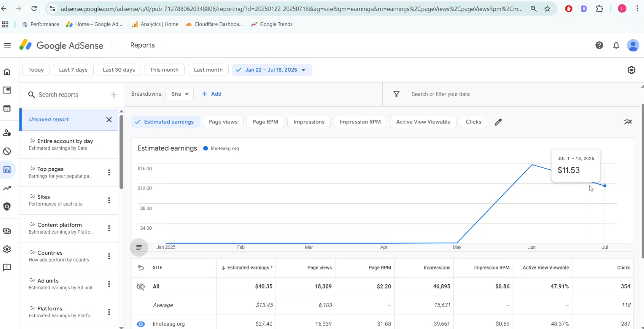Go to Home in left sidebar

[x=7, y=72]
